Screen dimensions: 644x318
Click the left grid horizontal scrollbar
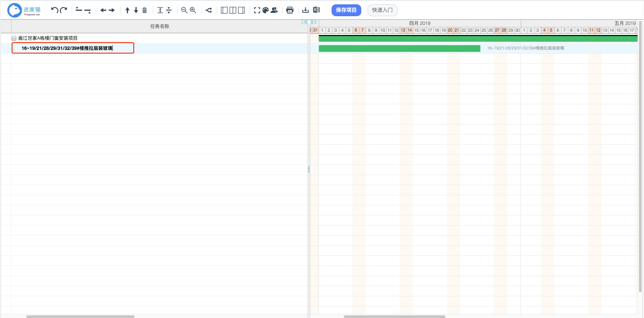click(x=80, y=316)
